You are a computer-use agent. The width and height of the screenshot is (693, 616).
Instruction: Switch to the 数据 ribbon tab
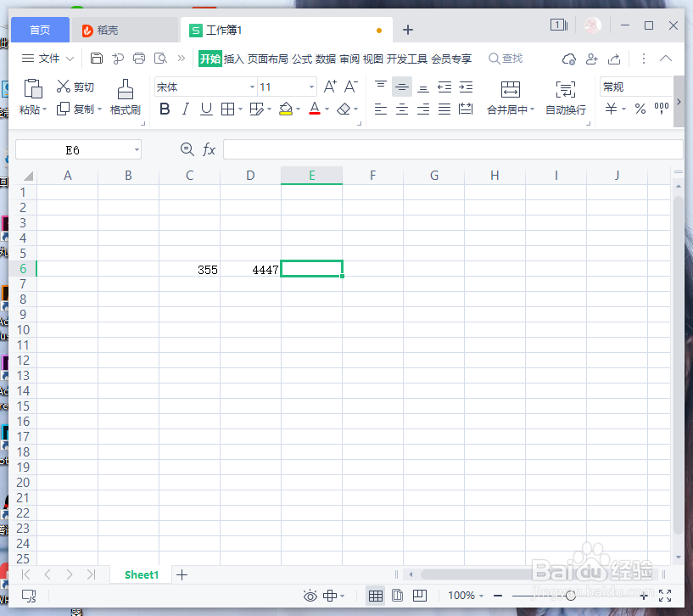coord(326,59)
